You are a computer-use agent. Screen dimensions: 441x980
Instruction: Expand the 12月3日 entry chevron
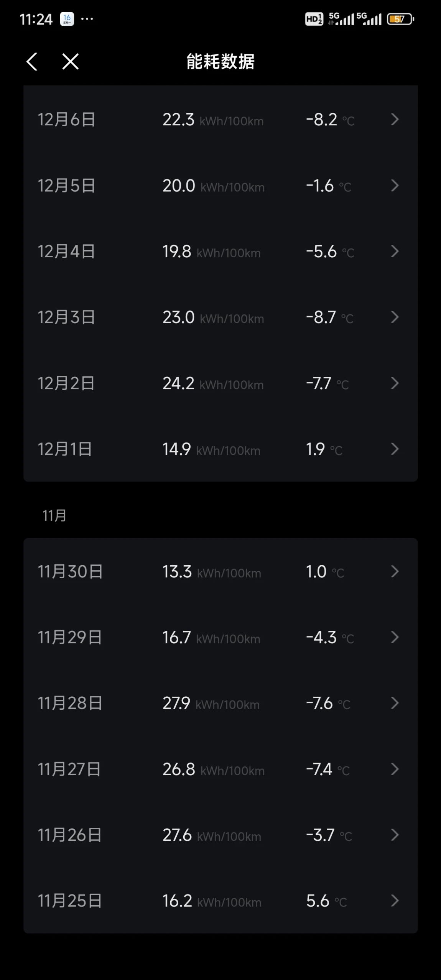pyautogui.click(x=395, y=317)
